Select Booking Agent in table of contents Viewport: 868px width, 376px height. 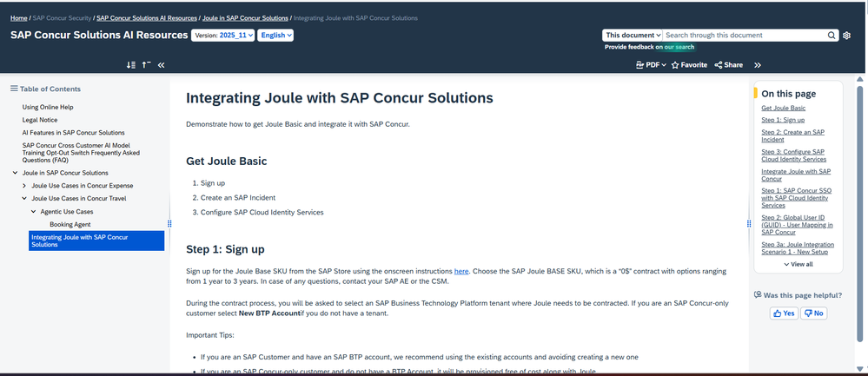(70, 225)
